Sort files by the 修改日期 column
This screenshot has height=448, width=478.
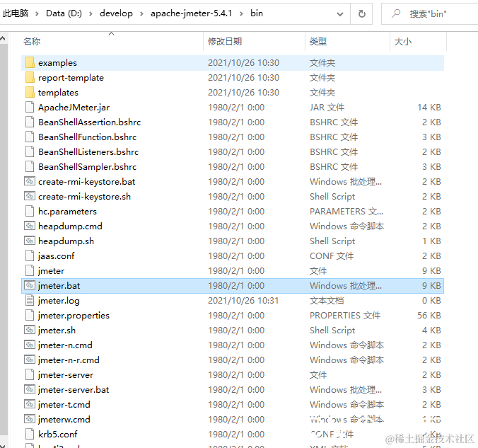pos(254,42)
